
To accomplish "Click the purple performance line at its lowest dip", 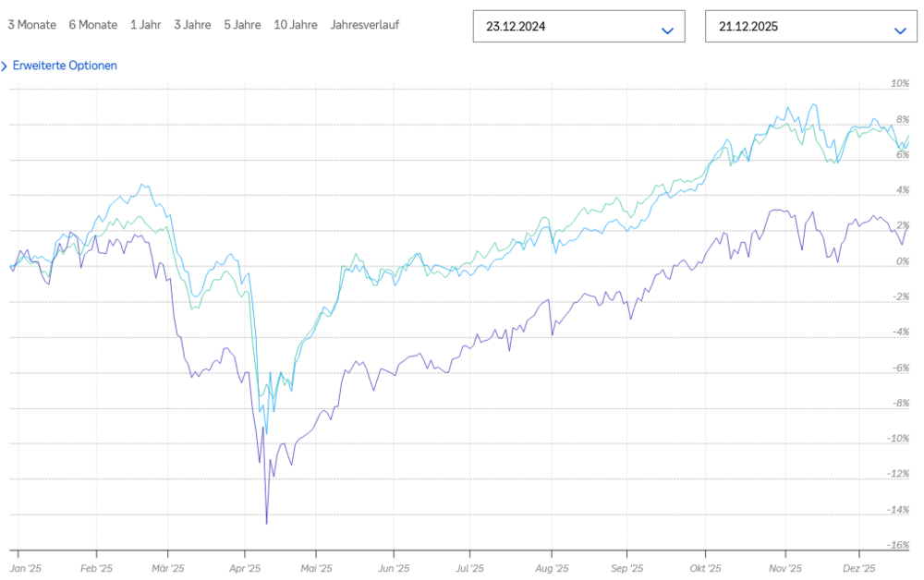I will click(x=267, y=523).
